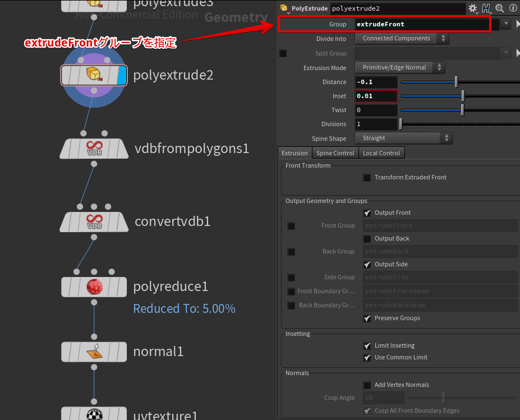This screenshot has width=520, height=420.
Task: Uncheck Output Side
Action: pos(367,265)
